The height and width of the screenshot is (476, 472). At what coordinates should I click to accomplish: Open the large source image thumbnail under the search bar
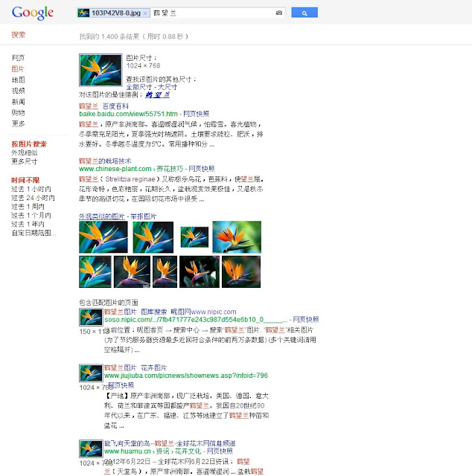point(101,70)
